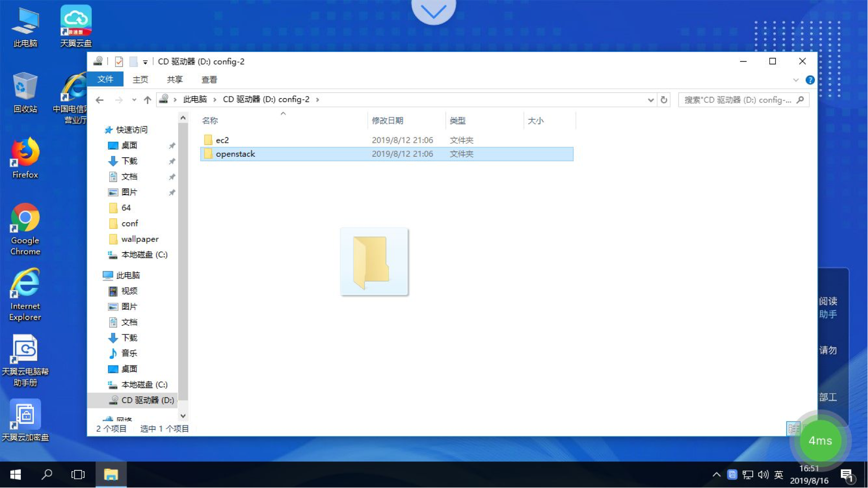Click the search bar dropdown arrow
The image size is (868, 488).
coord(651,99)
